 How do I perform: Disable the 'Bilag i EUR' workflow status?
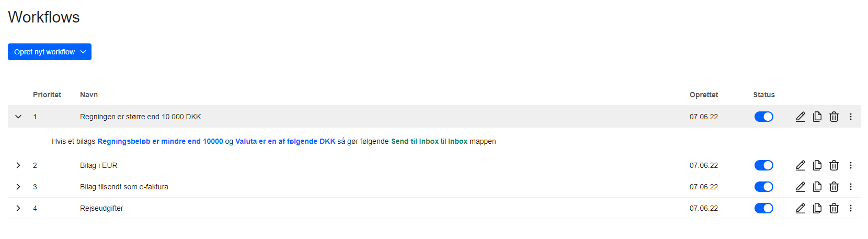click(x=764, y=165)
